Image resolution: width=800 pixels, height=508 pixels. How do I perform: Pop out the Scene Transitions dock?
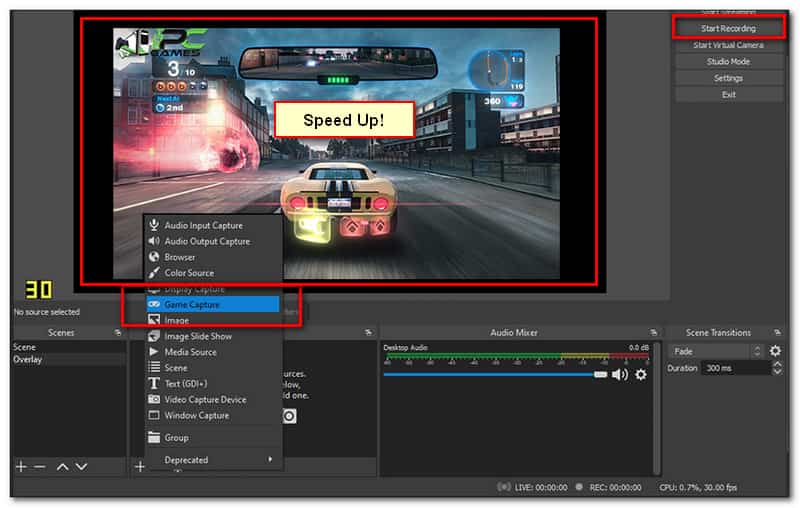(777, 332)
